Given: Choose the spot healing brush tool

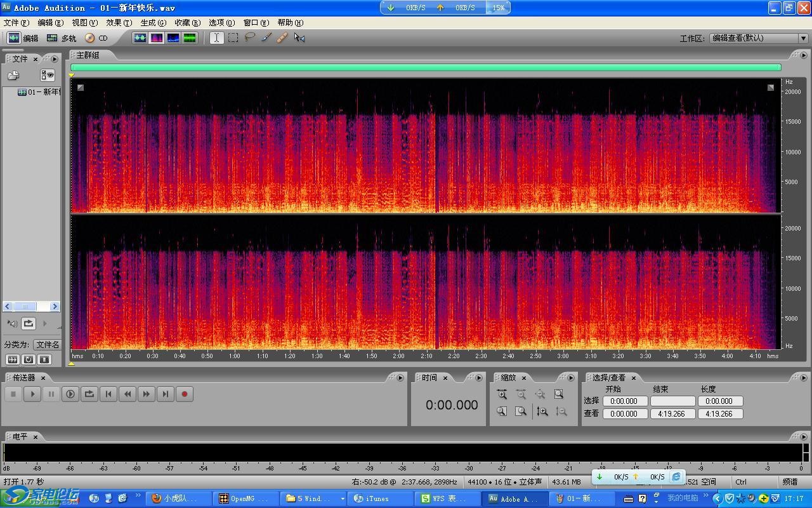Looking at the screenshot, I should click(x=283, y=38).
